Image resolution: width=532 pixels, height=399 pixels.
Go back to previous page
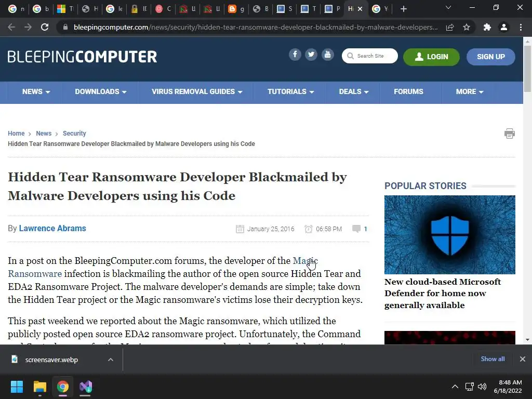[x=11, y=27]
